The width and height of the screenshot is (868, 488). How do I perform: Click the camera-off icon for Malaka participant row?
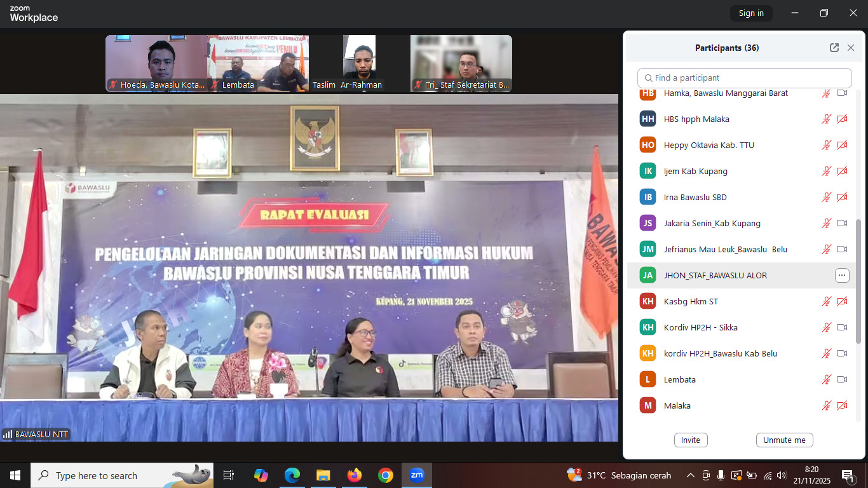click(842, 405)
